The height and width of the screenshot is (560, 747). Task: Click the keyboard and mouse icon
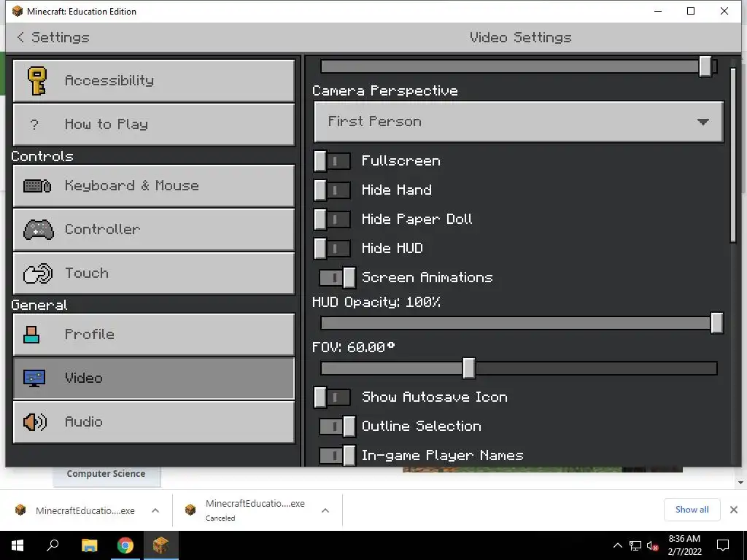(x=37, y=186)
